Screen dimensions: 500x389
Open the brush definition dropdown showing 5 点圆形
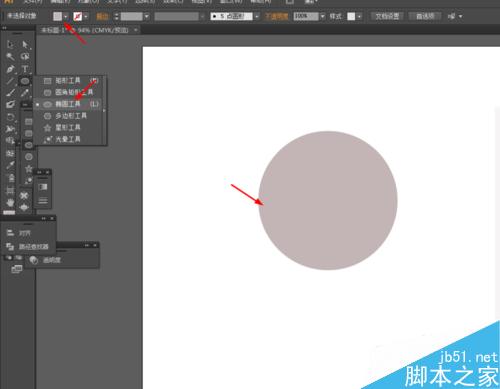coord(257,16)
